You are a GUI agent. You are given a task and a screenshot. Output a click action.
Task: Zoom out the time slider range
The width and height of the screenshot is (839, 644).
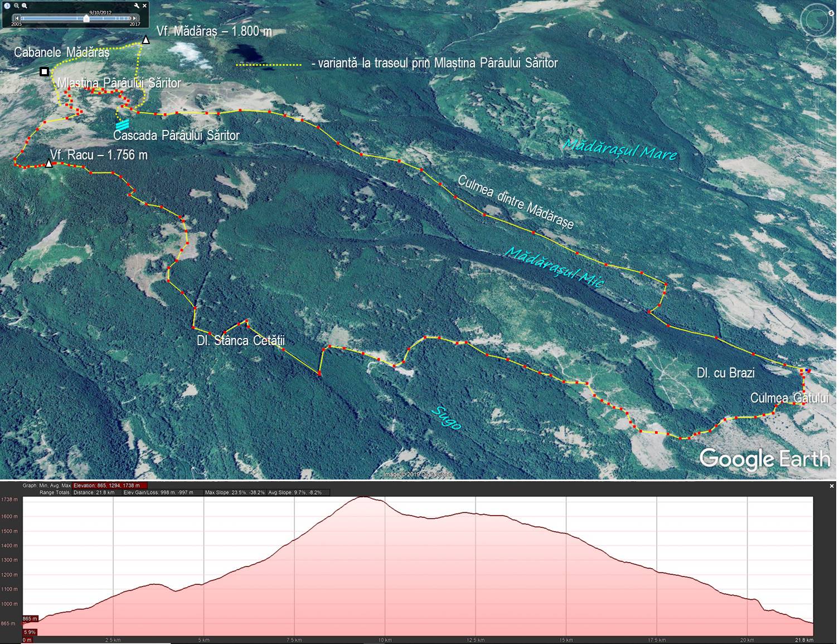coord(17,6)
